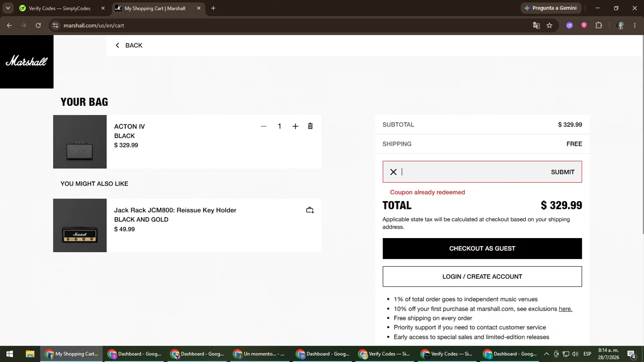Select the 'Applicable state tax' note
644x362 pixels.
point(476,223)
